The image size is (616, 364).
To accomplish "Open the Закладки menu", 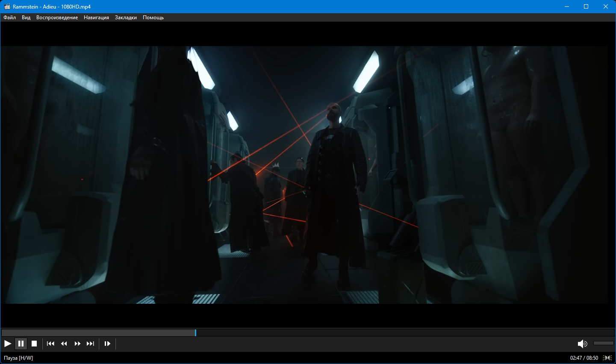I will pos(126,18).
